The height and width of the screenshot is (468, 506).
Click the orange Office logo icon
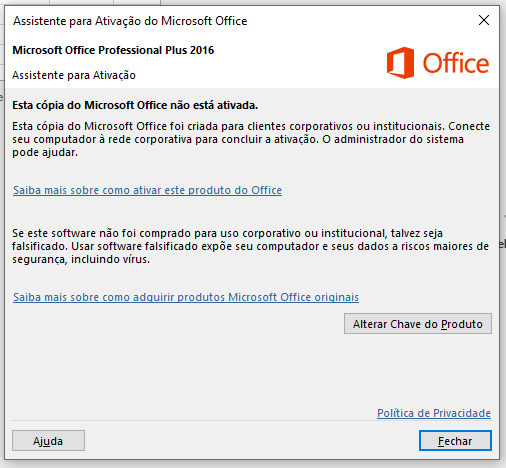click(x=400, y=63)
